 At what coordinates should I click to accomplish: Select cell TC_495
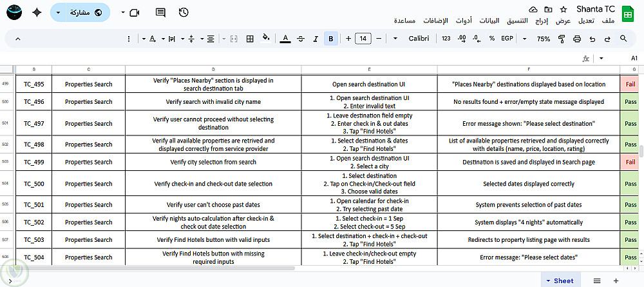tap(33, 84)
